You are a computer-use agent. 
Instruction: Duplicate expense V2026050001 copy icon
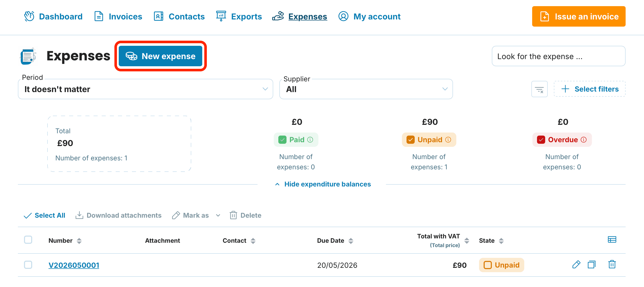tap(592, 264)
